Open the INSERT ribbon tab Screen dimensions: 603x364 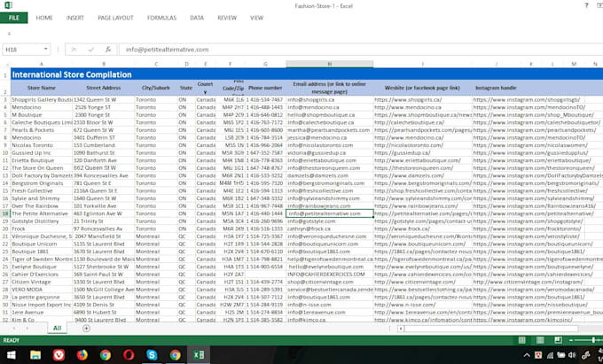pyautogui.click(x=75, y=18)
